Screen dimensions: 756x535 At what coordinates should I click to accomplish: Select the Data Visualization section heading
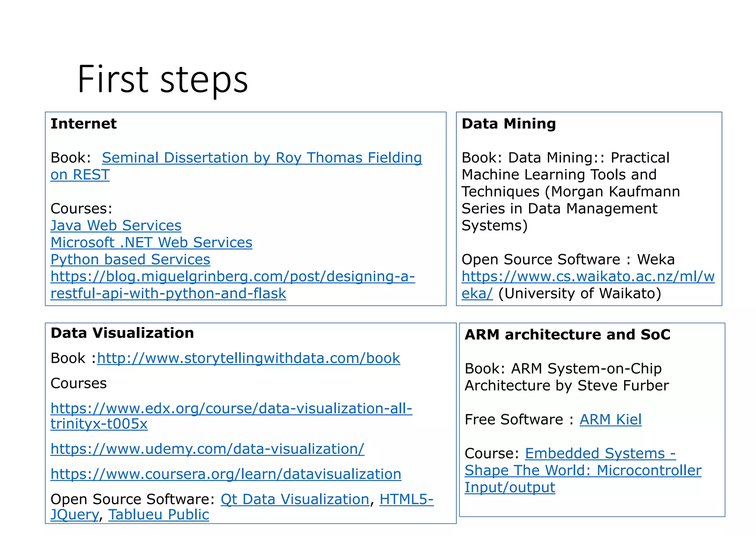point(122,333)
